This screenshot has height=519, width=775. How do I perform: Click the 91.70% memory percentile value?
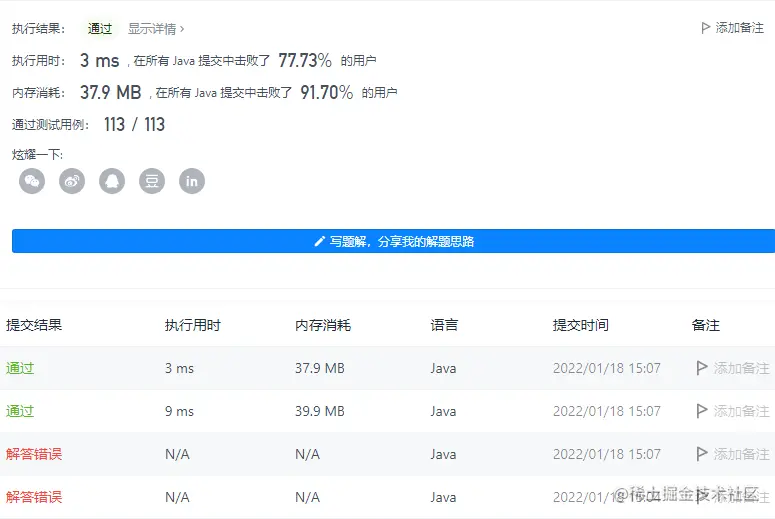click(327, 92)
